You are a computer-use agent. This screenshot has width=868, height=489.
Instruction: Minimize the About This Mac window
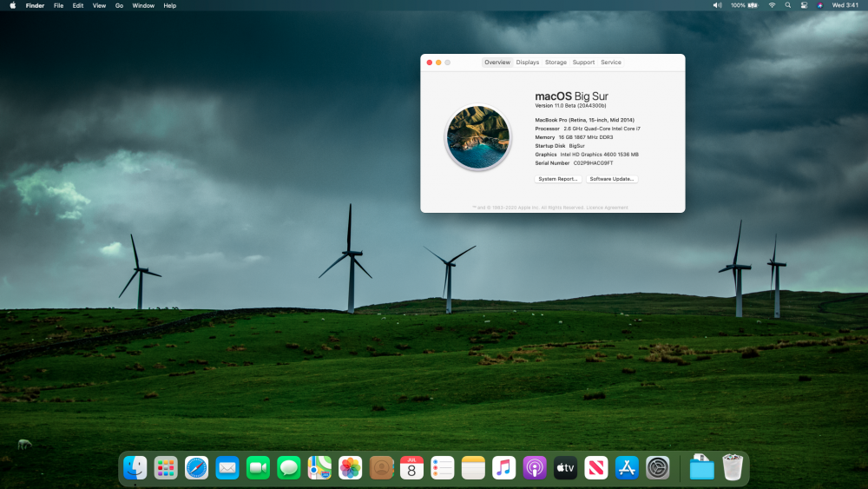(x=438, y=63)
